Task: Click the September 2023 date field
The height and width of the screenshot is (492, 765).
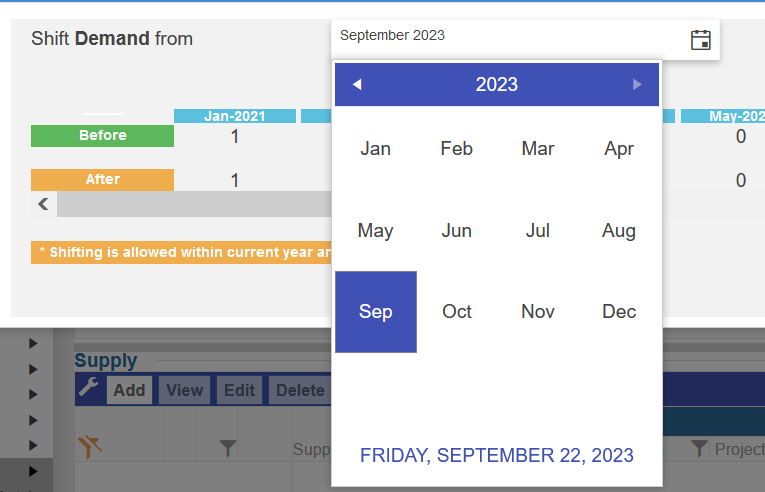Action: pos(505,36)
